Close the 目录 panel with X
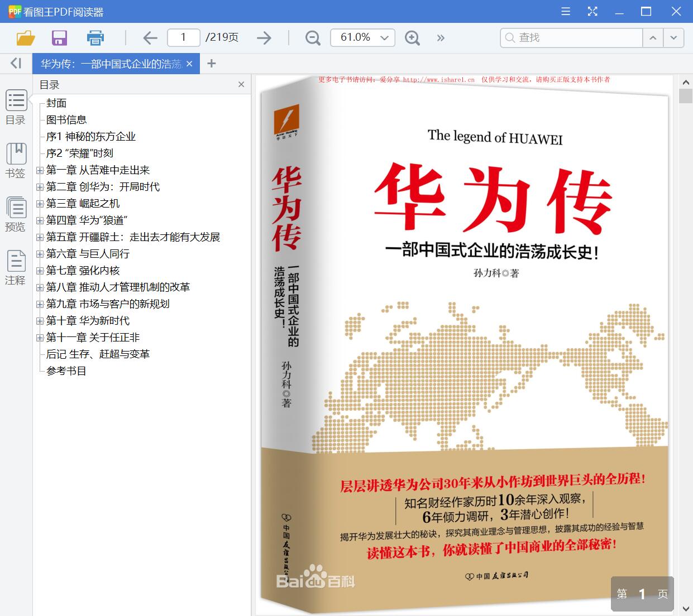 (x=241, y=84)
